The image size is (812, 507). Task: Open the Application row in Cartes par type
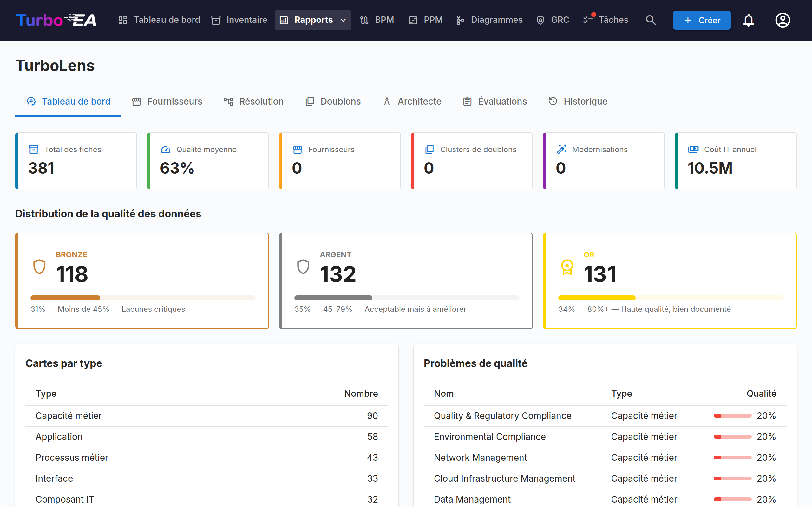(x=207, y=437)
